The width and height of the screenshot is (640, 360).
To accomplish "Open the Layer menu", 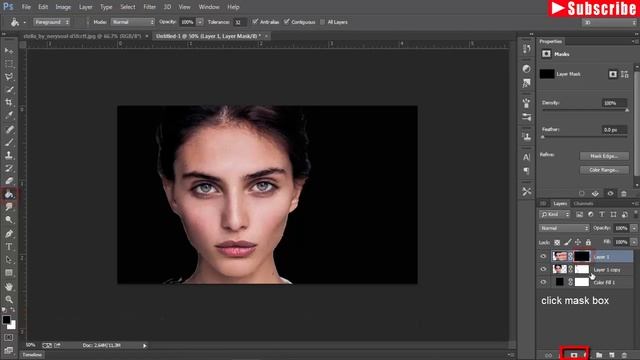I will [85, 7].
